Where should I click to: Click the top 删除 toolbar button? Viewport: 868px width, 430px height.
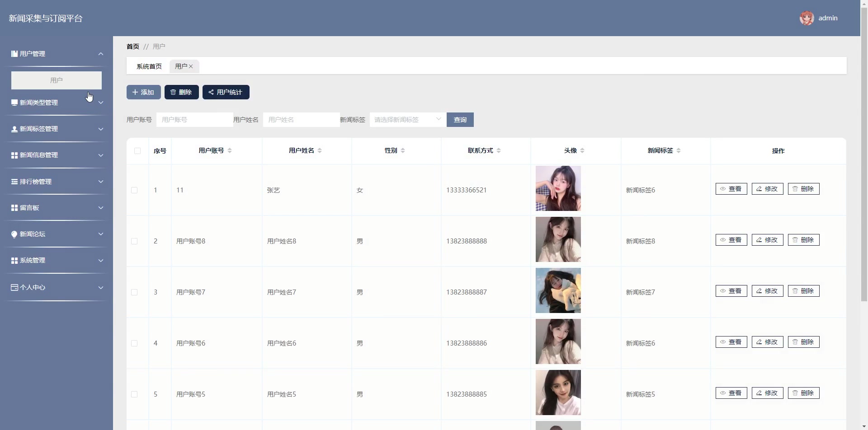[182, 92]
